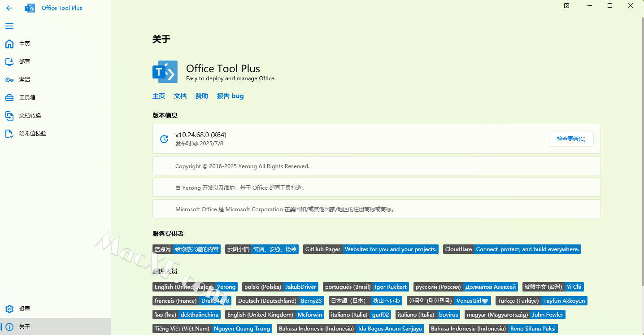Click the français (France) translator badge
Viewport: 644px width, 335px height.
(x=192, y=301)
